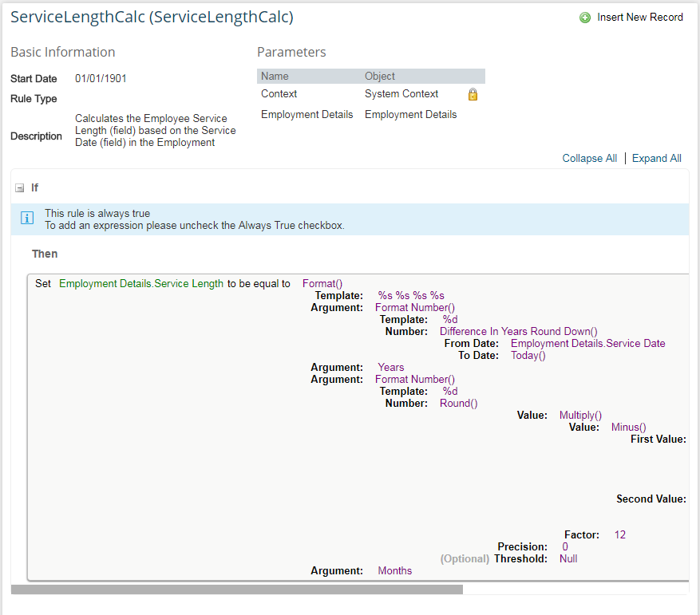Click the Name column header in Parameters
This screenshot has width=700, height=615.
275,77
